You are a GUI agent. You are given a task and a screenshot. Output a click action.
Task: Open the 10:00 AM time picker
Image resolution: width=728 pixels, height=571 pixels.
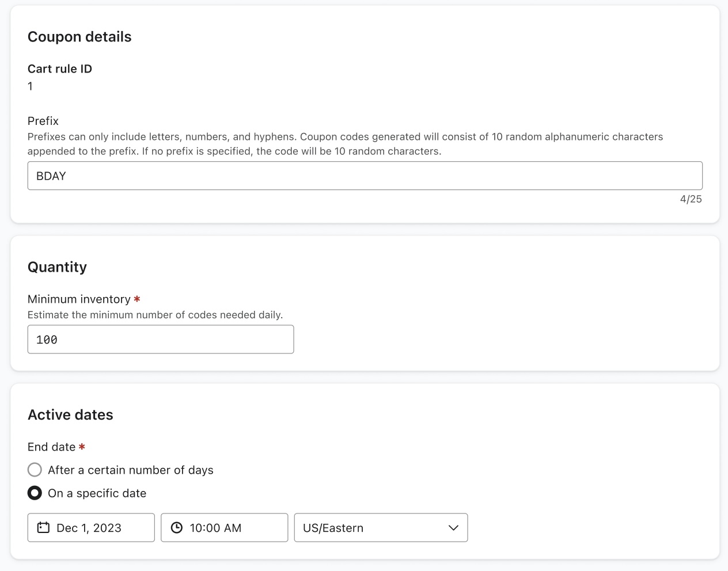[225, 527]
